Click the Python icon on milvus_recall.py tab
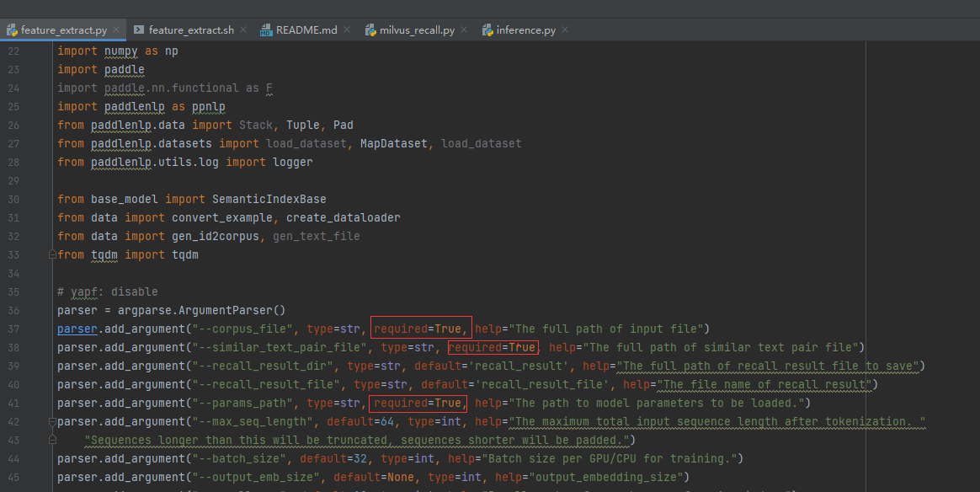Screen dimensions: 980x492 coord(369,28)
